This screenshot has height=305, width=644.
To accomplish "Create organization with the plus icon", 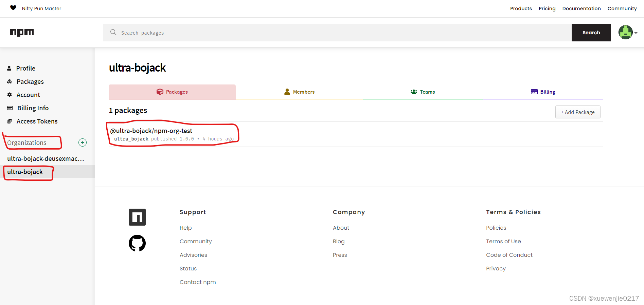I will pyautogui.click(x=83, y=142).
